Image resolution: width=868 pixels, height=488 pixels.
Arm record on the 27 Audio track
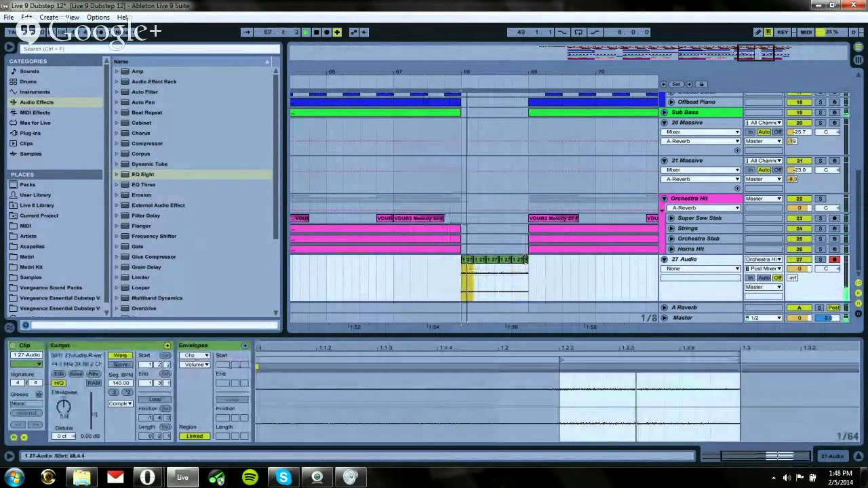pyautogui.click(x=835, y=260)
